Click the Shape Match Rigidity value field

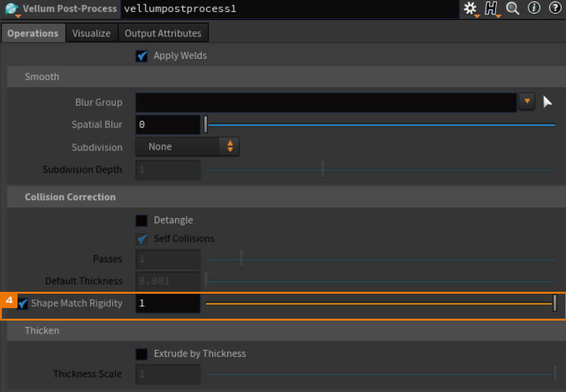[168, 303]
